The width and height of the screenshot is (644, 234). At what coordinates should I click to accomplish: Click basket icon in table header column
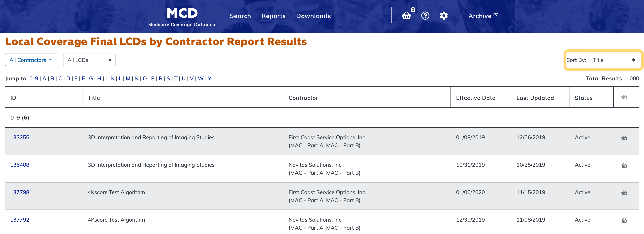click(624, 97)
